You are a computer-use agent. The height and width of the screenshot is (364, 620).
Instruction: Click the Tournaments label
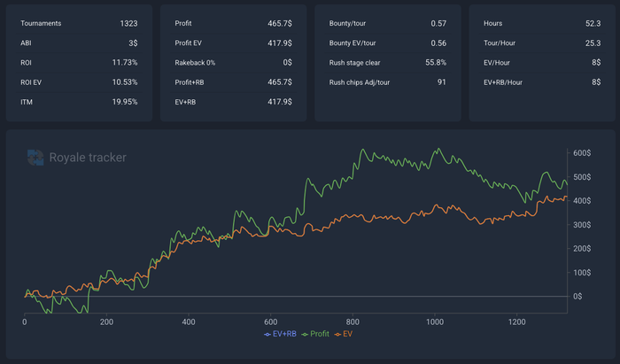click(41, 23)
